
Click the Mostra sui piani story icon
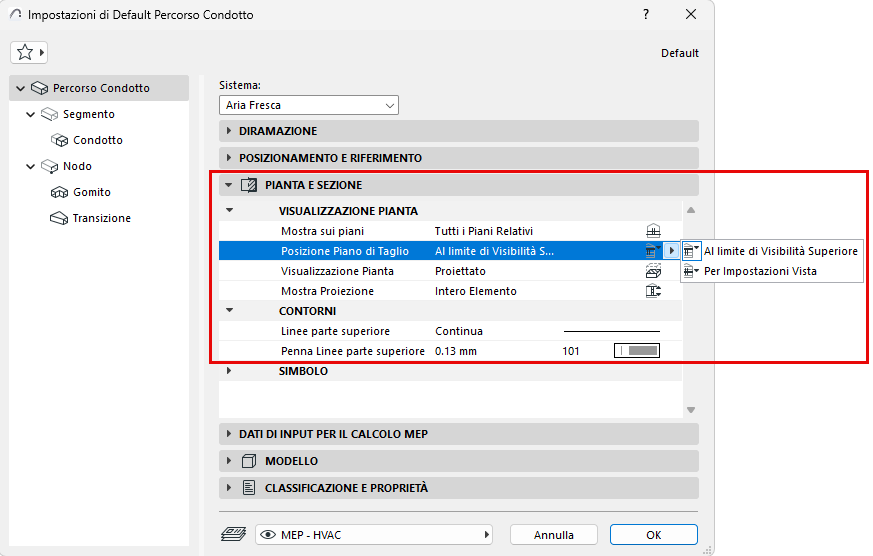pyautogui.click(x=653, y=231)
